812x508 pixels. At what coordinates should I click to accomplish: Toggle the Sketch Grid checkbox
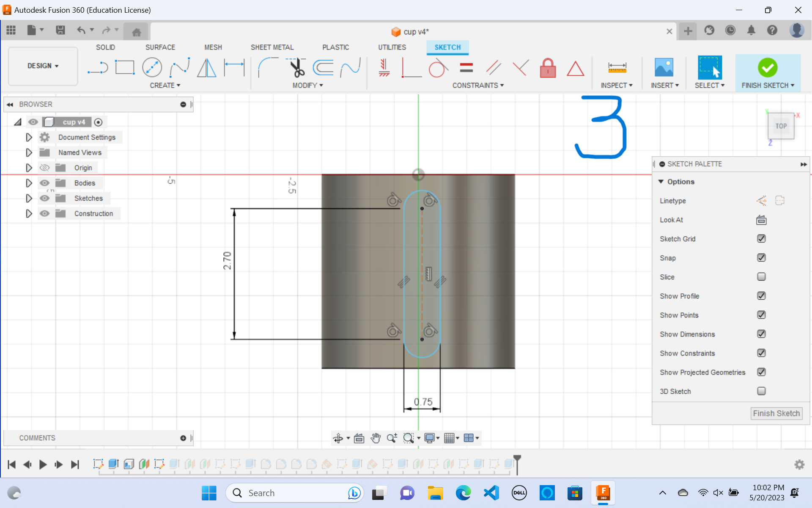point(762,238)
